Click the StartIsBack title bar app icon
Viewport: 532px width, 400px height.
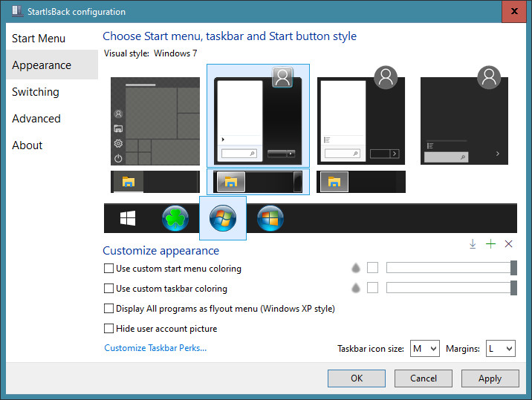pyautogui.click(x=17, y=11)
